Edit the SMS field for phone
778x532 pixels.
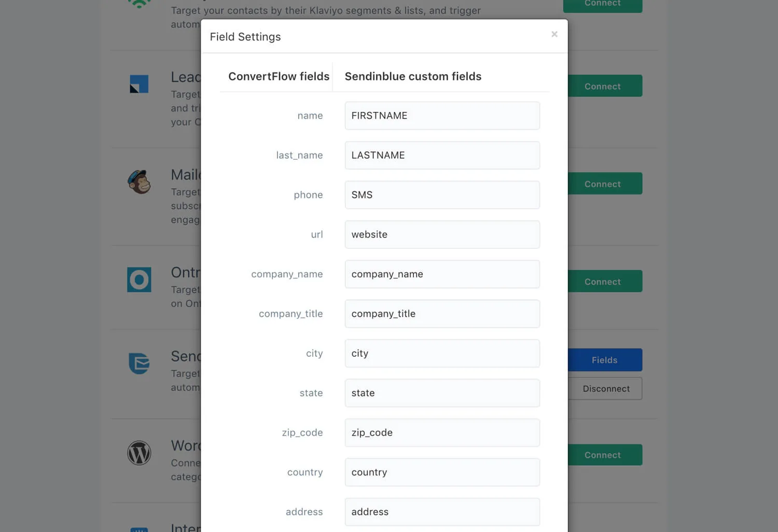pyautogui.click(x=442, y=195)
